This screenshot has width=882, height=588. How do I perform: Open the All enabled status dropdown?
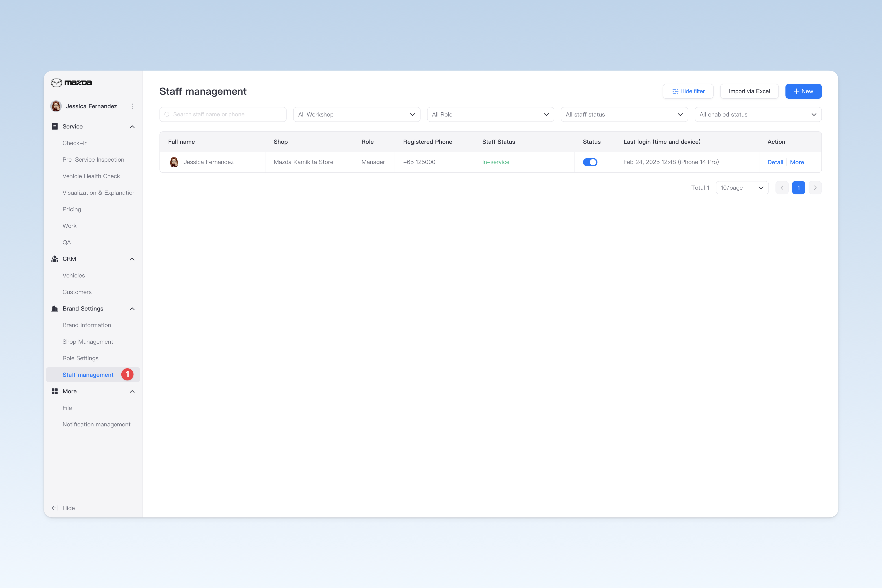[x=758, y=114]
